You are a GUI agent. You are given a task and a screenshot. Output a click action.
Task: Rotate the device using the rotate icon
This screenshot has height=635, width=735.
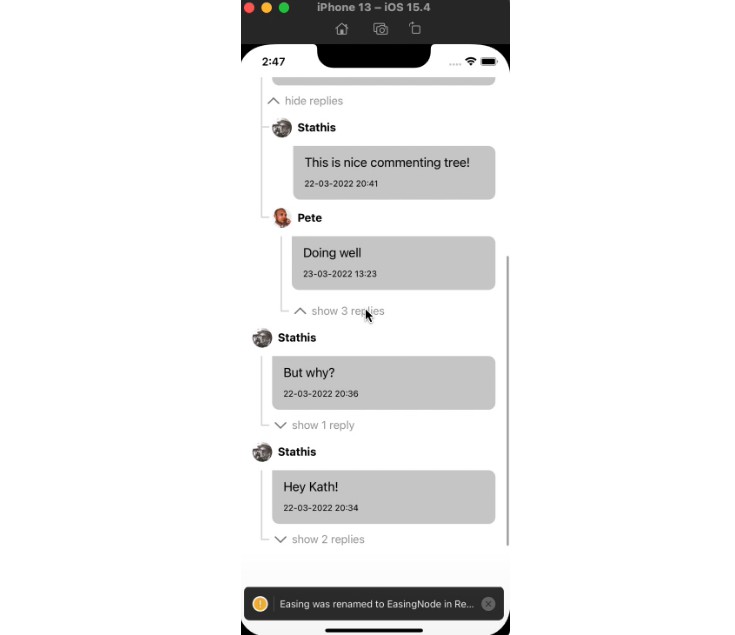pyautogui.click(x=415, y=29)
